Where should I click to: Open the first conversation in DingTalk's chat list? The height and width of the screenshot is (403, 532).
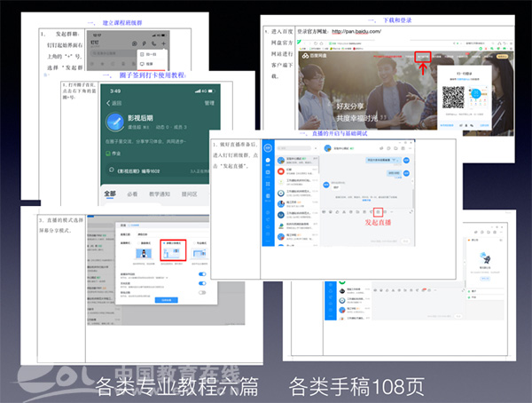[x=297, y=160]
